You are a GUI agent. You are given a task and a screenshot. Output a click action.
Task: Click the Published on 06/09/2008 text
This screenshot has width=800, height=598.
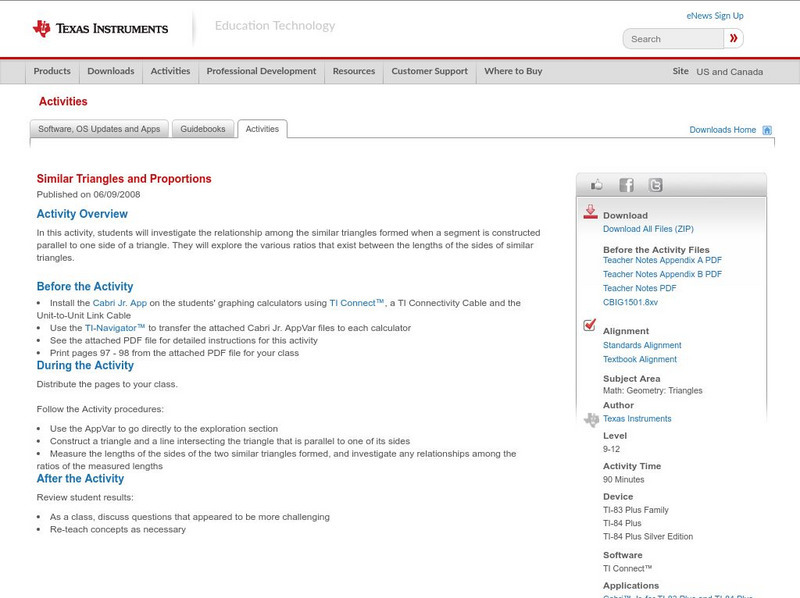click(88, 194)
